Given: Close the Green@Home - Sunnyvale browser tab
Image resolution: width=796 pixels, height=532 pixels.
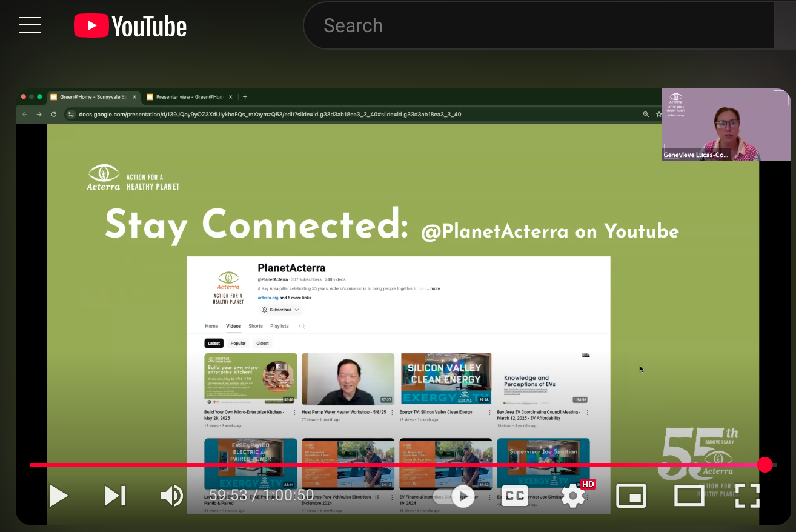Looking at the screenshot, I should point(134,97).
